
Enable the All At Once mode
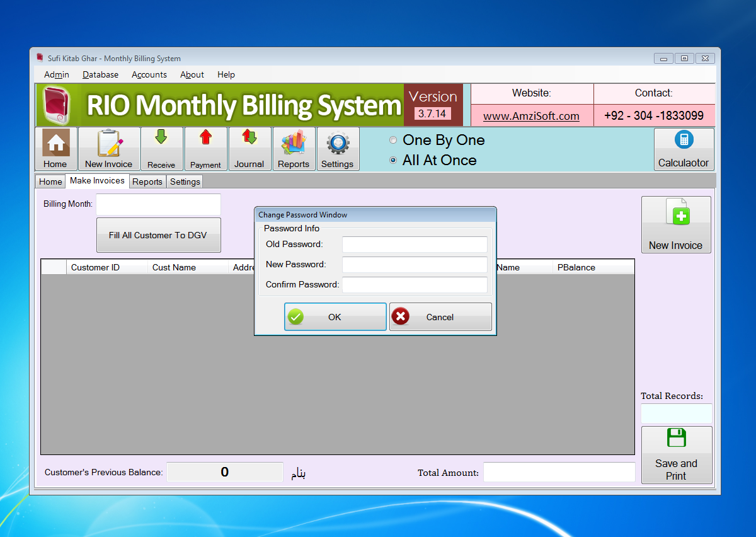[393, 160]
